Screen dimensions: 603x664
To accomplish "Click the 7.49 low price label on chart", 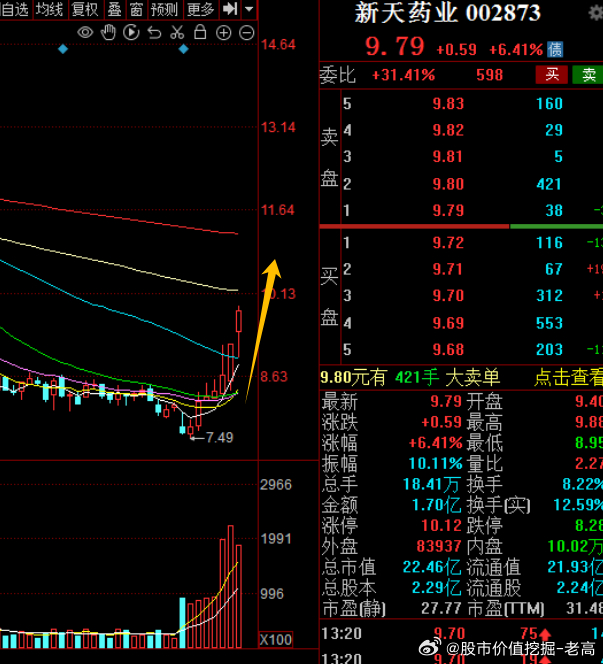I will pos(219,437).
